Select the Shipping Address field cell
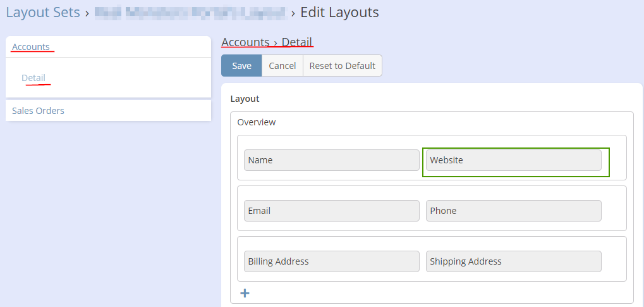Image resolution: width=644 pixels, height=307 pixels. pyautogui.click(x=513, y=261)
